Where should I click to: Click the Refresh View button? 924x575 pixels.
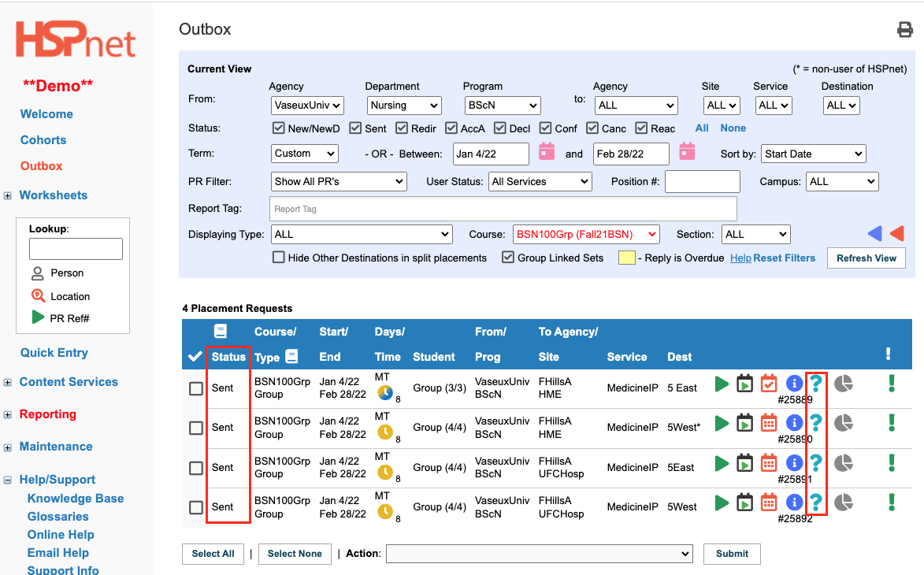pyautogui.click(x=866, y=258)
